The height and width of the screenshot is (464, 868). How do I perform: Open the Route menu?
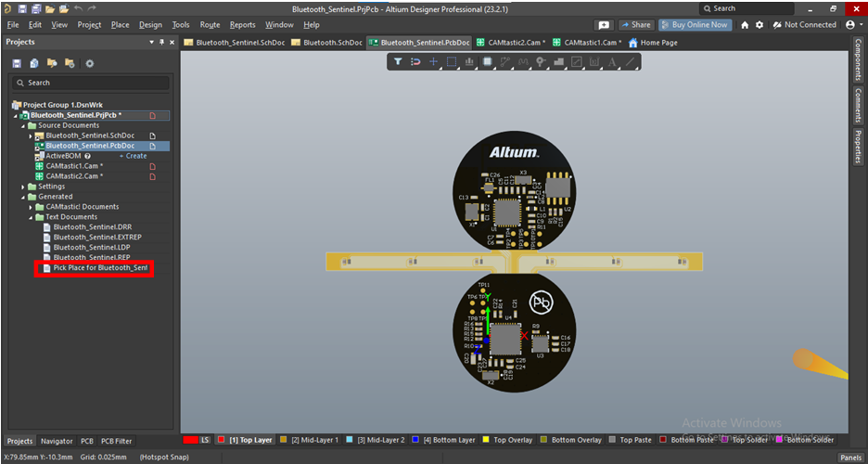[210, 25]
